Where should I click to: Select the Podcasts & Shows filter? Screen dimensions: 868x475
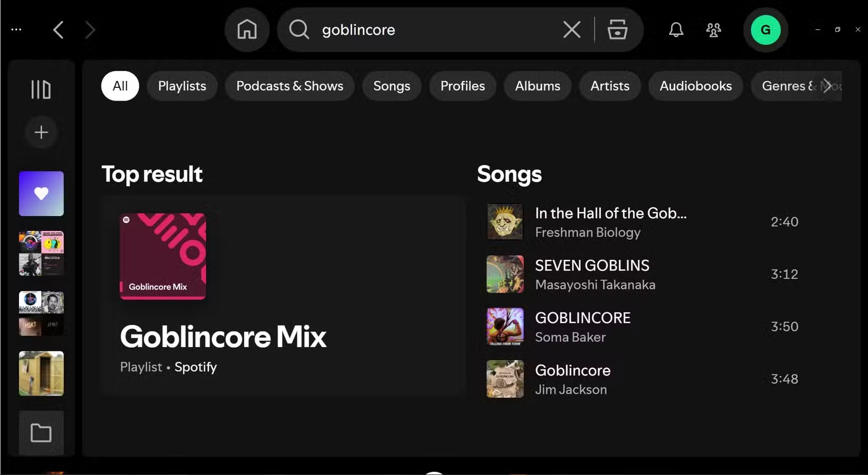tap(289, 86)
